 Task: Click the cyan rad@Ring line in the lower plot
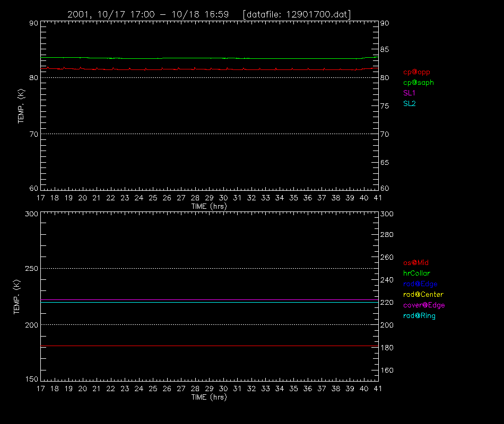pyautogui.click(x=209, y=302)
